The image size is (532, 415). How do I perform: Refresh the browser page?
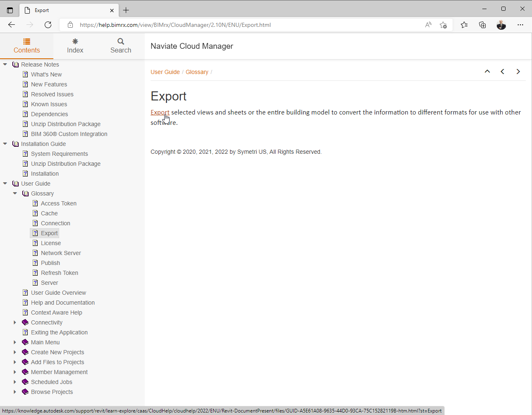(x=48, y=25)
